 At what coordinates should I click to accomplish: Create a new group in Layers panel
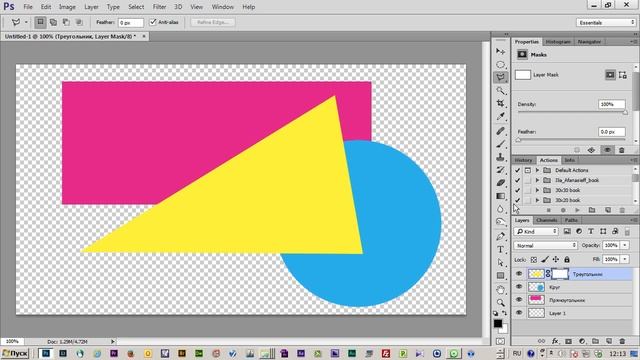click(595, 341)
